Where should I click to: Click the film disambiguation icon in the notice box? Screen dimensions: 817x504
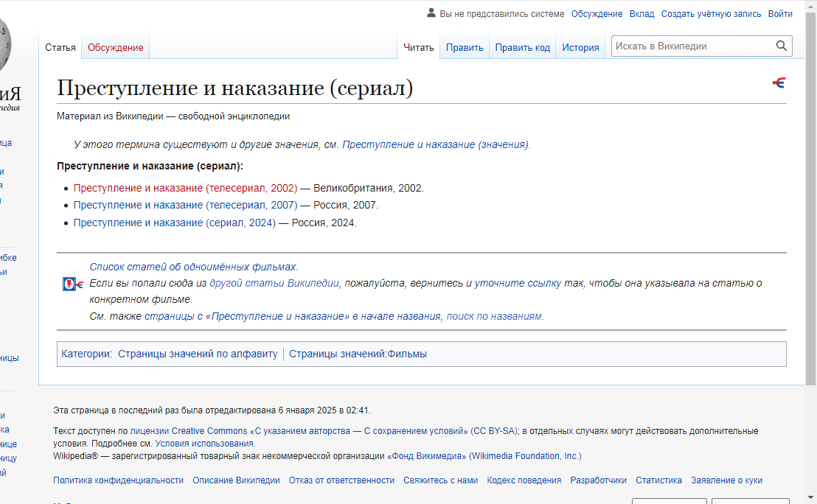73,284
